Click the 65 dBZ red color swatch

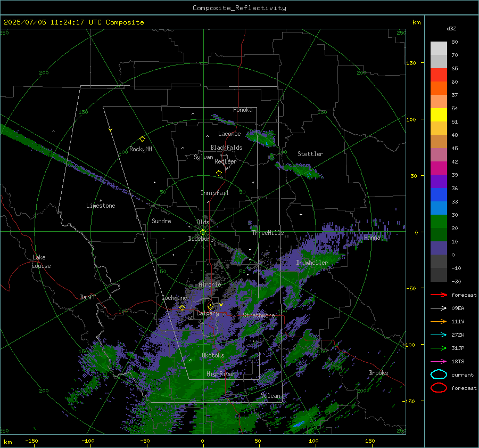439,75
